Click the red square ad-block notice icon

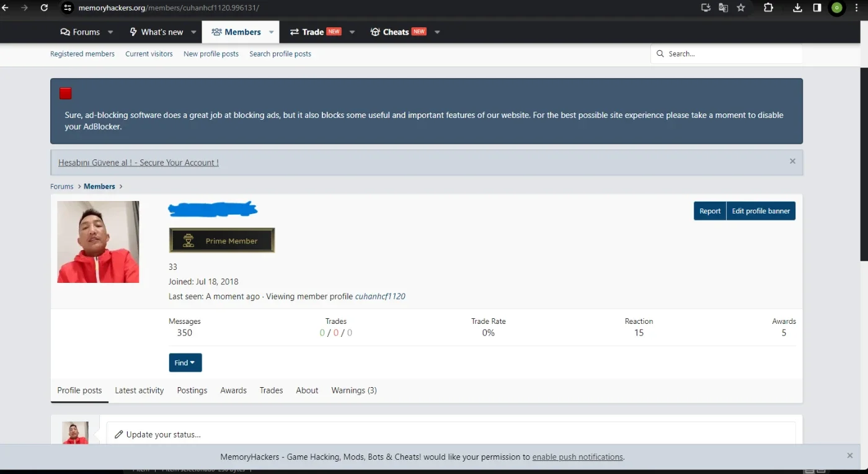coord(66,94)
